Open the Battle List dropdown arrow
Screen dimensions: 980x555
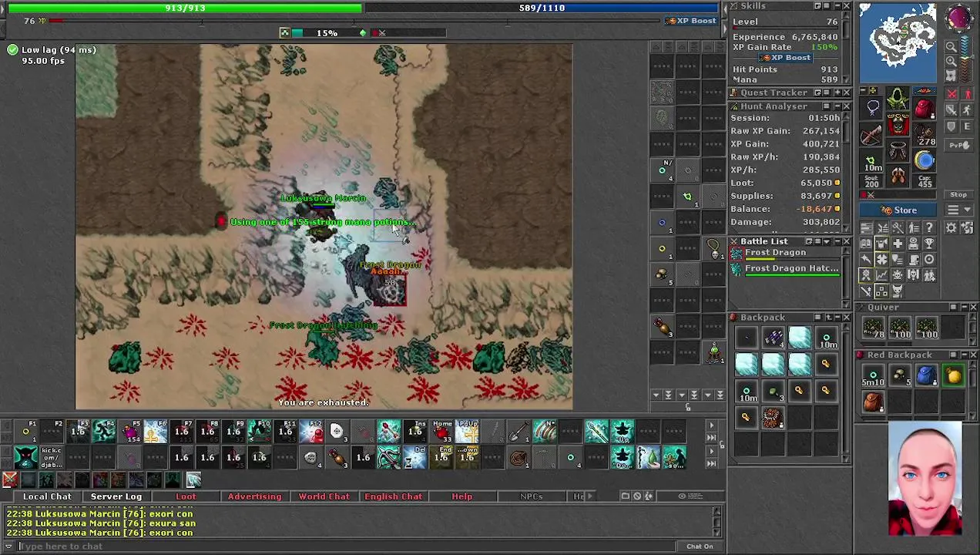point(827,241)
